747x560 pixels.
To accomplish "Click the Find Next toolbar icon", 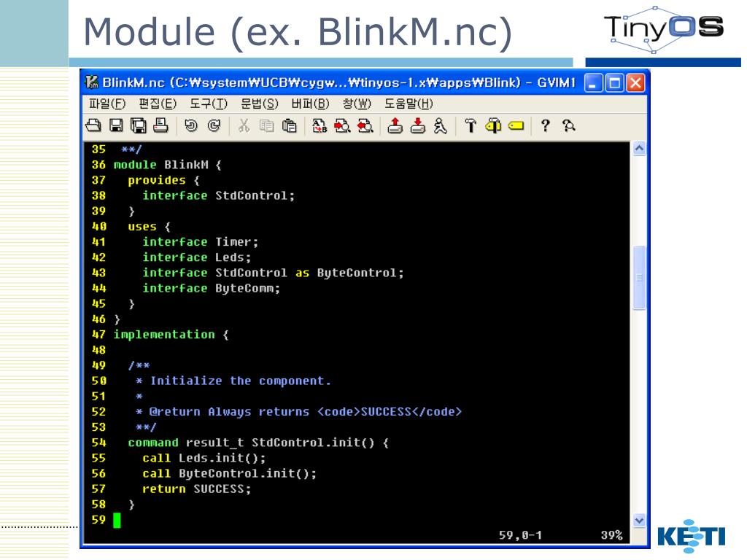I will [x=342, y=125].
